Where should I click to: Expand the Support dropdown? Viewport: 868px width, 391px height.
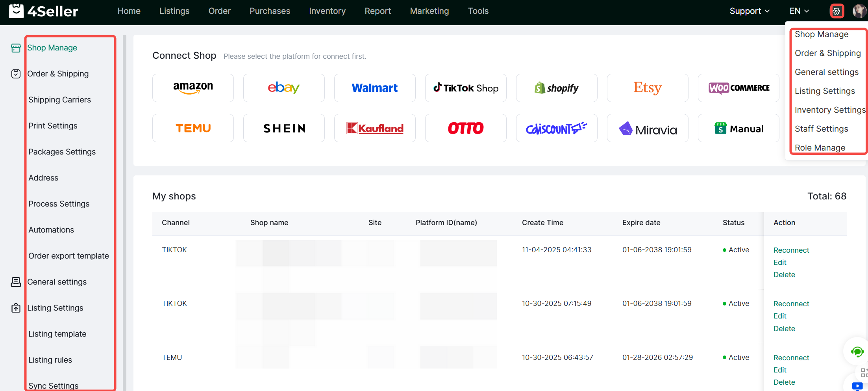coord(750,11)
